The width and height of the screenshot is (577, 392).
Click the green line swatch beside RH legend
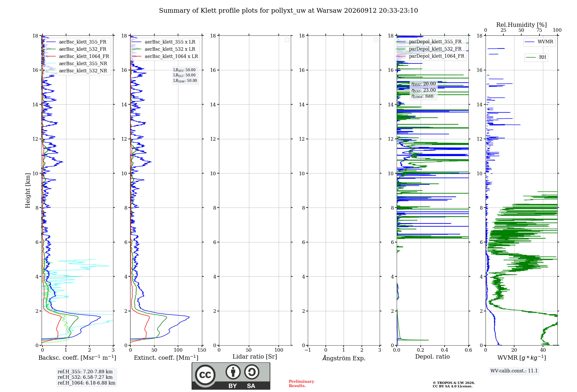531,57
